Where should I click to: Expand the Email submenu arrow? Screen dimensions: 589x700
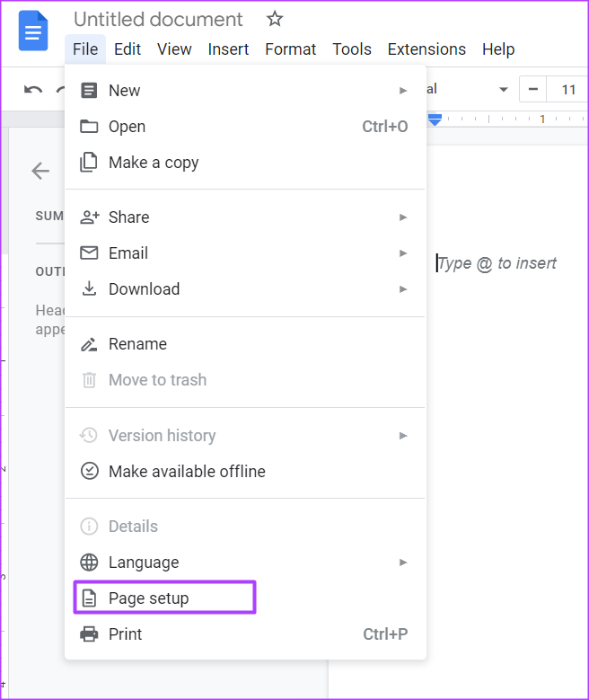click(403, 253)
